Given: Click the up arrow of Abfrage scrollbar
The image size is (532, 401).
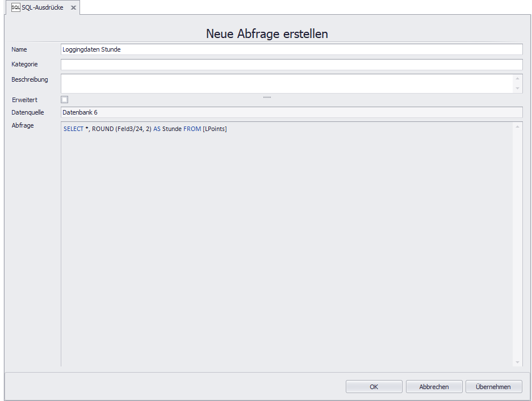Looking at the screenshot, I should click(517, 128).
